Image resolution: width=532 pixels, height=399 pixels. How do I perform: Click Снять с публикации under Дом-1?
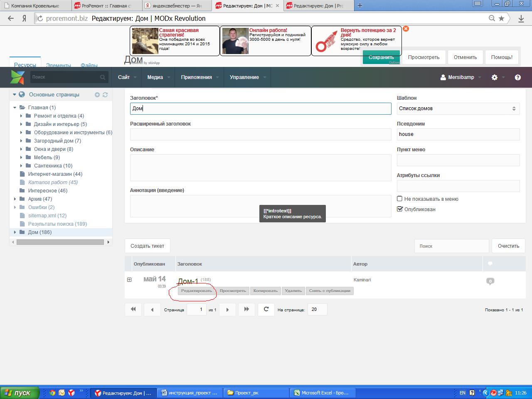click(330, 291)
